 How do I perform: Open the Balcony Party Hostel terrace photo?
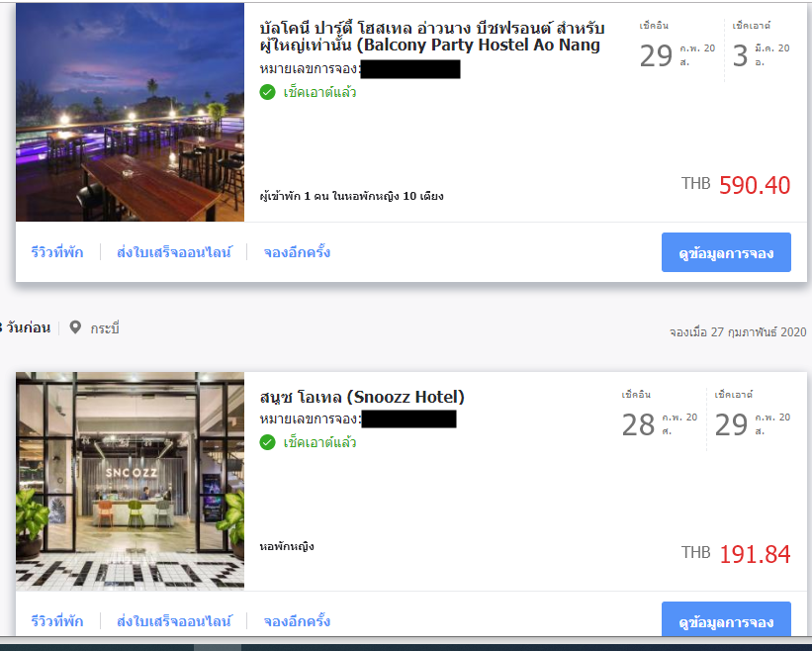[x=130, y=113]
